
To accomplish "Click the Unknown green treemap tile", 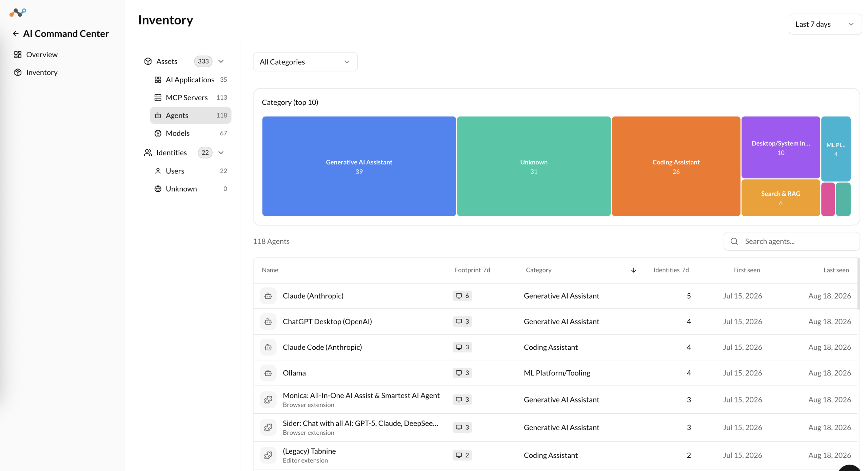I will click(x=534, y=166).
